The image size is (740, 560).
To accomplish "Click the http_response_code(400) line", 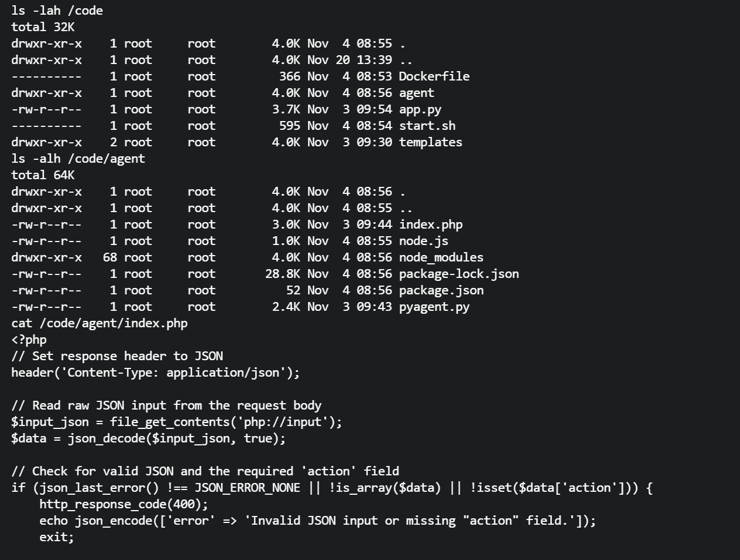I will pyautogui.click(x=123, y=504).
